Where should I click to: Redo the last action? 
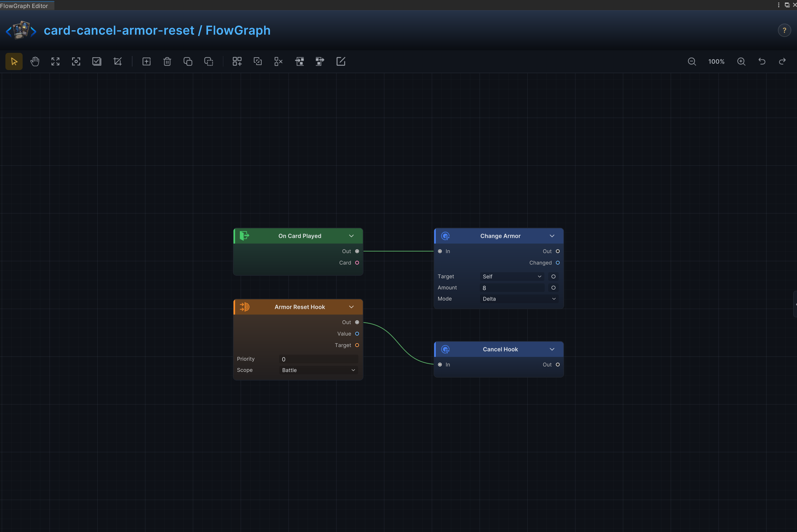point(782,61)
